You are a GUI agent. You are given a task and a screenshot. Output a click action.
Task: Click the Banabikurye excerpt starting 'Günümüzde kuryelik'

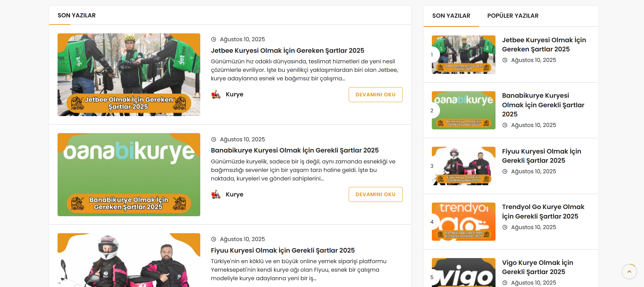click(x=303, y=170)
